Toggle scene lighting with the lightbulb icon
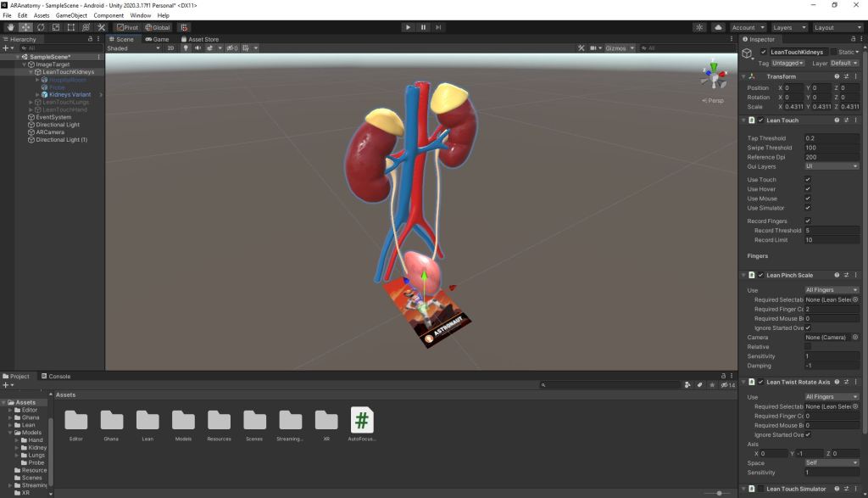 tap(185, 48)
